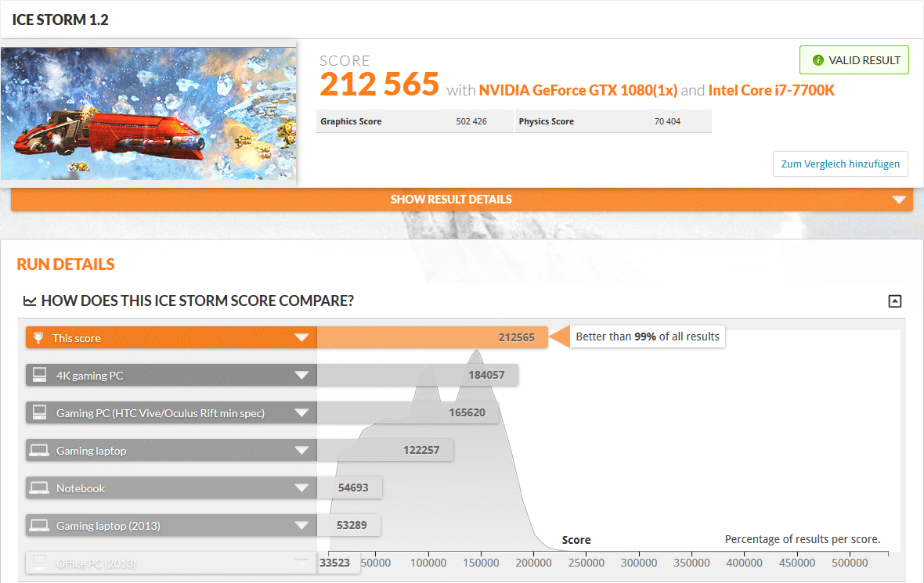Open the Gaming laptop (2013) dropdown arrow
Viewport: 924px width, 583px height.
click(301, 526)
